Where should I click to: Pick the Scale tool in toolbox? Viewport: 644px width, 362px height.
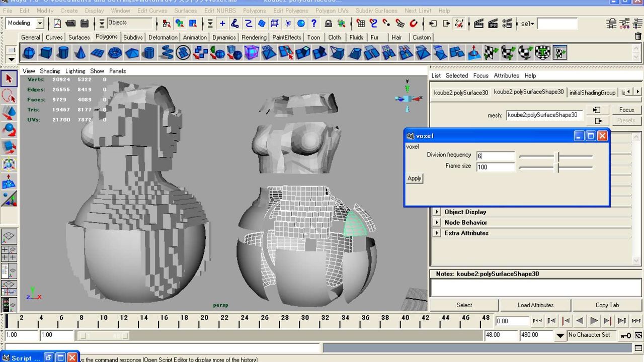9,147
